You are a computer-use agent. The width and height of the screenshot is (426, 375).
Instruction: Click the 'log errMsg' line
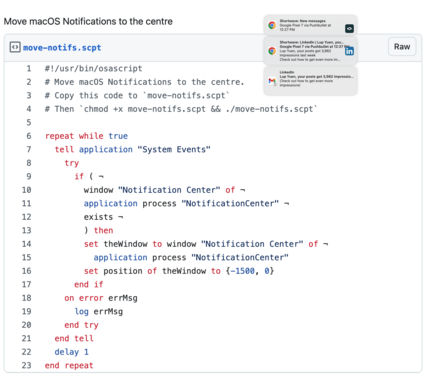[99, 311]
